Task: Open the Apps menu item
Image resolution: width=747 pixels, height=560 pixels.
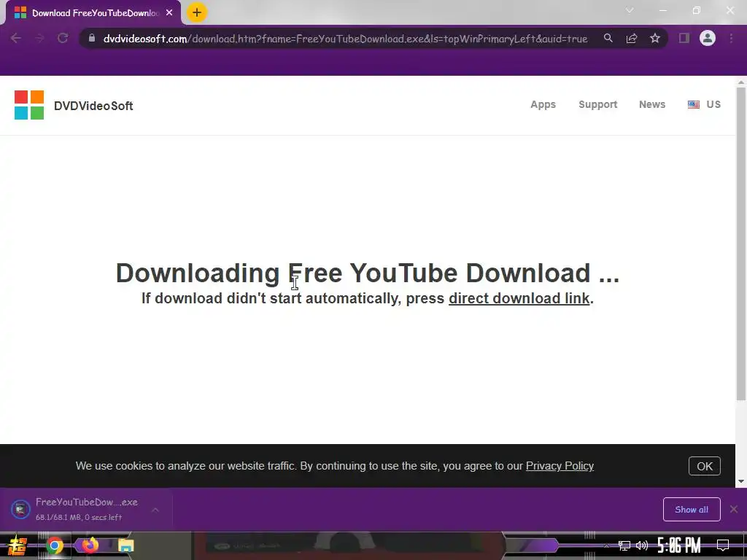Action: [x=543, y=105]
